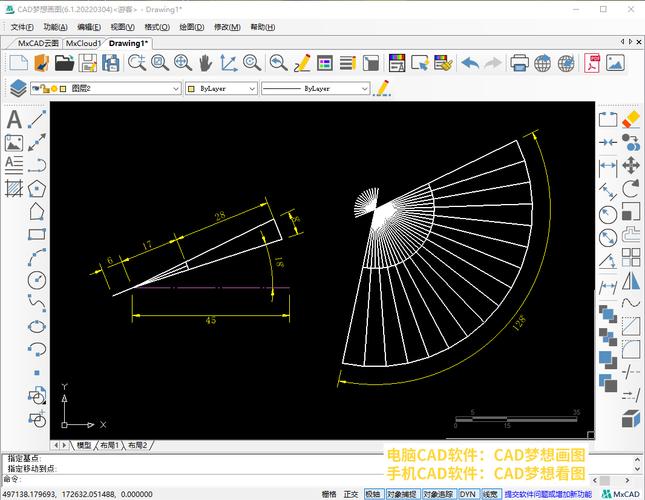Open the ByLayer linetype dropdown
The image size is (645, 500).
click(x=316, y=88)
